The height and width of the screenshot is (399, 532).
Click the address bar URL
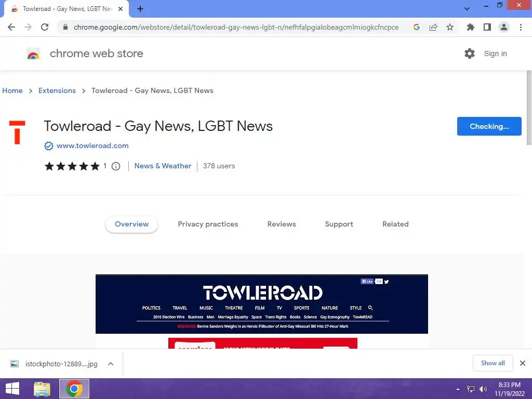236,27
